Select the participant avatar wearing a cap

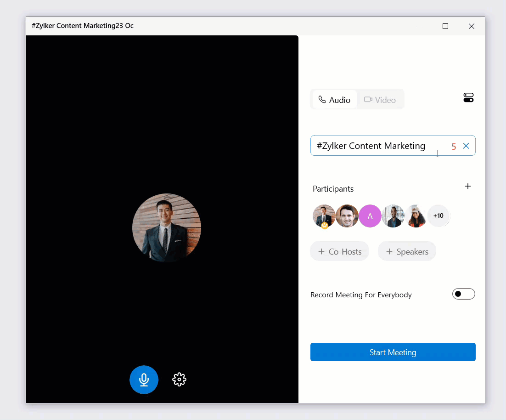coord(416,216)
